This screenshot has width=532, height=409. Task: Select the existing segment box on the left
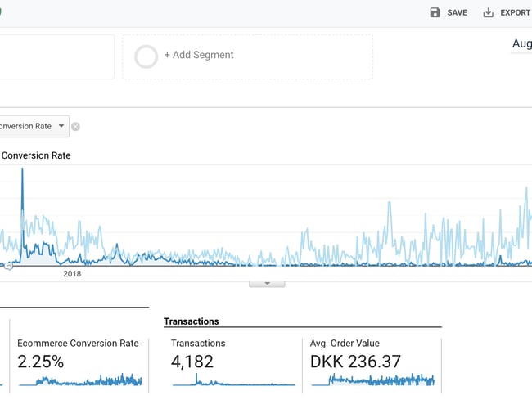pos(56,56)
